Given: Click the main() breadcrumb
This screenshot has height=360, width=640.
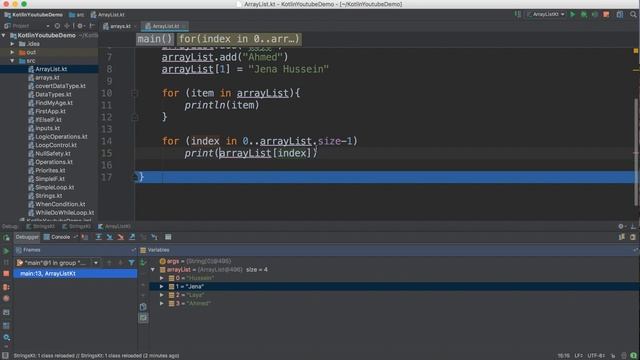Looking at the screenshot, I should (155, 39).
